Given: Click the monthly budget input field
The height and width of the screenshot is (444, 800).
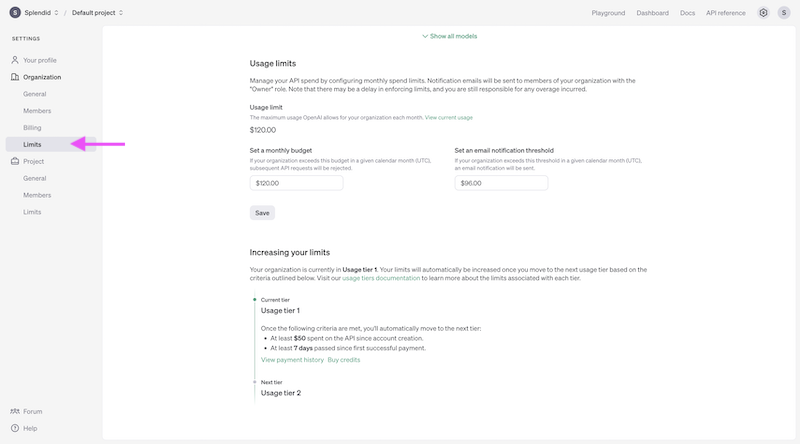Looking at the screenshot, I should pyautogui.click(x=296, y=184).
